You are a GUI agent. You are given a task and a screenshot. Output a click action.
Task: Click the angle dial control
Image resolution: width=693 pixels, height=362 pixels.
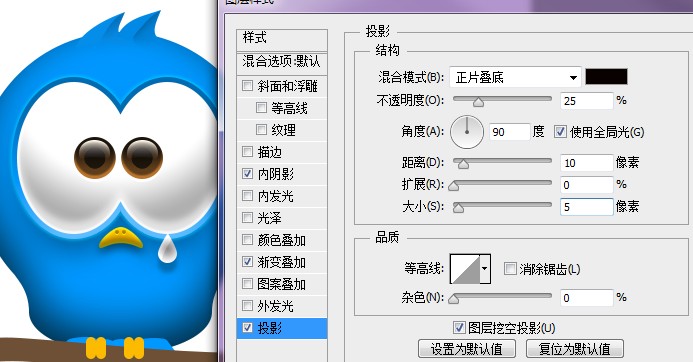[467, 132]
